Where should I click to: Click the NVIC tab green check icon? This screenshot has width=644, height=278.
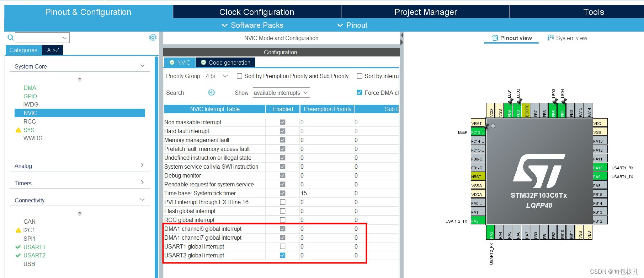point(172,62)
